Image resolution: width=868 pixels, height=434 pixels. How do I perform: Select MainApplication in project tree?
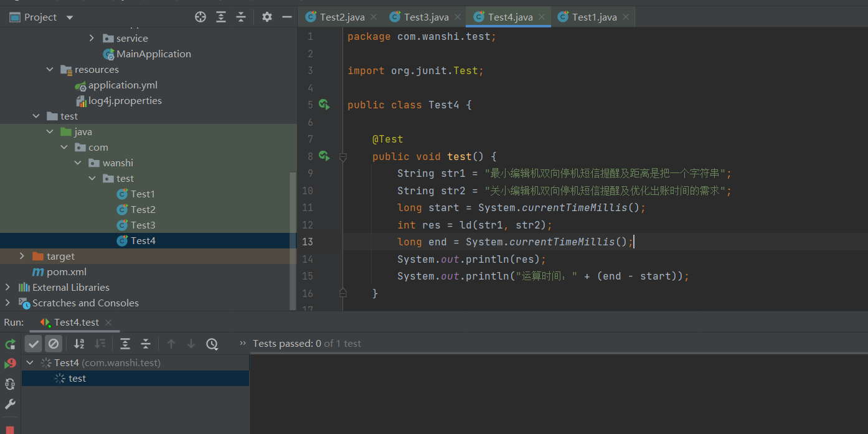pyautogui.click(x=153, y=54)
